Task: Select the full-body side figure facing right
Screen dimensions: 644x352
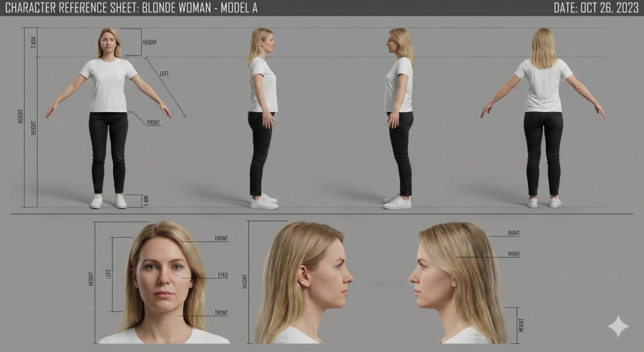Action: (263, 118)
